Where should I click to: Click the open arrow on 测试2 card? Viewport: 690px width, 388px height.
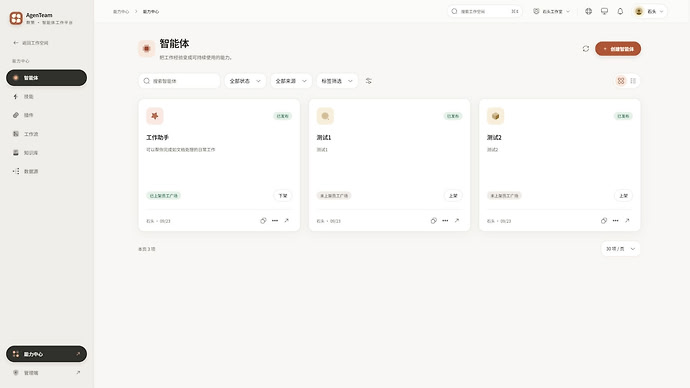pyautogui.click(x=627, y=221)
